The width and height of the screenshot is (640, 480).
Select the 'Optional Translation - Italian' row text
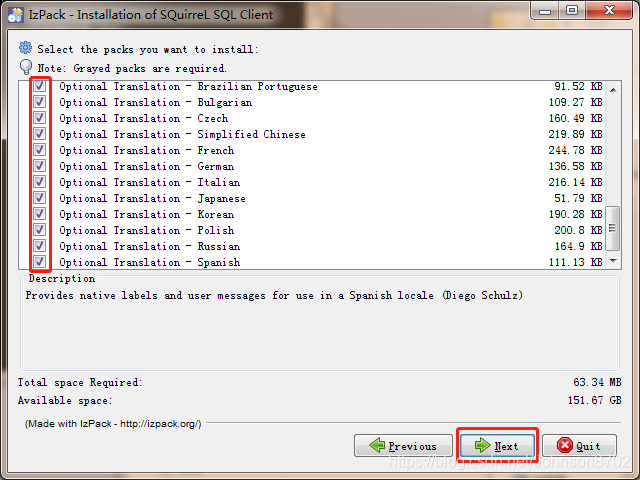click(149, 182)
